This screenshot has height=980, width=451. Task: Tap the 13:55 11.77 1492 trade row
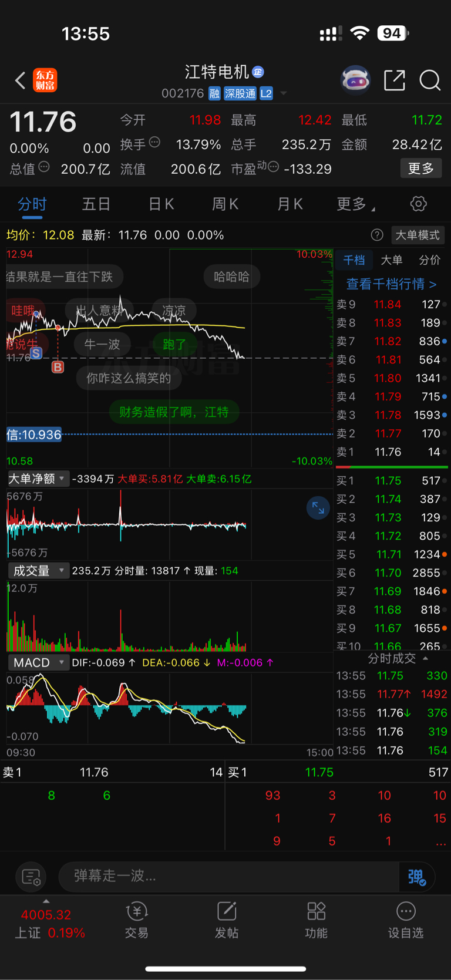[392, 694]
